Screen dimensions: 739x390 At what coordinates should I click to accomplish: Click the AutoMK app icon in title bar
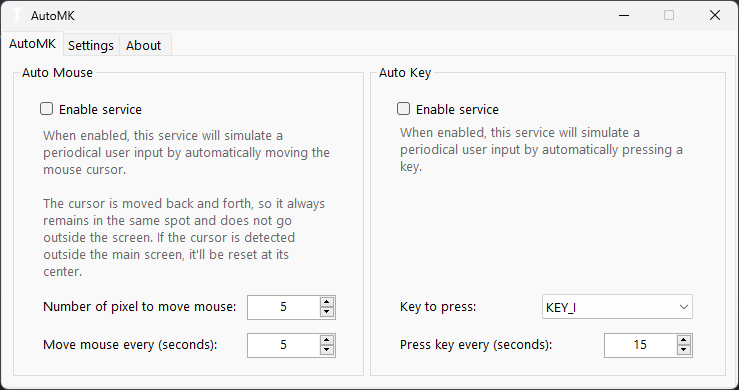click(x=17, y=15)
